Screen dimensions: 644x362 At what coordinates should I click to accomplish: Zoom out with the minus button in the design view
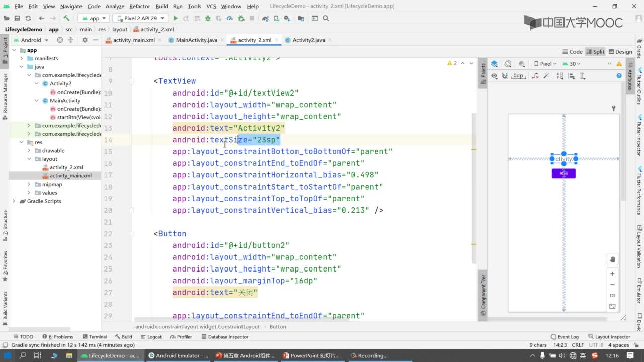tap(612, 284)
